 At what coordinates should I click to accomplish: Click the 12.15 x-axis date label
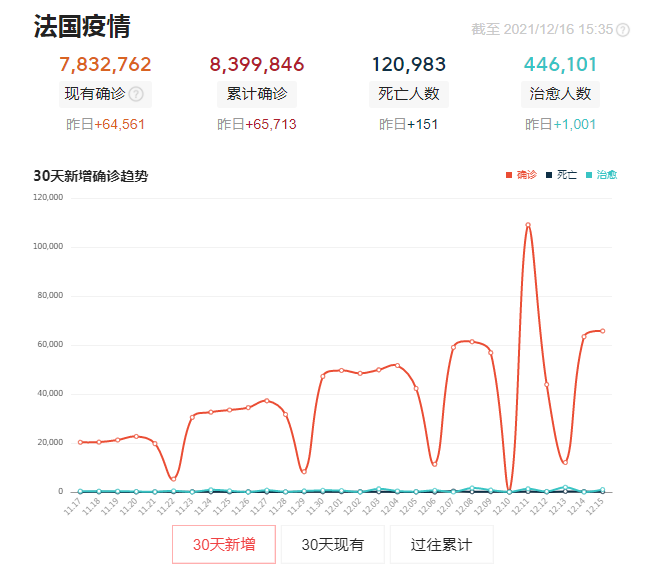pos(594,507)
